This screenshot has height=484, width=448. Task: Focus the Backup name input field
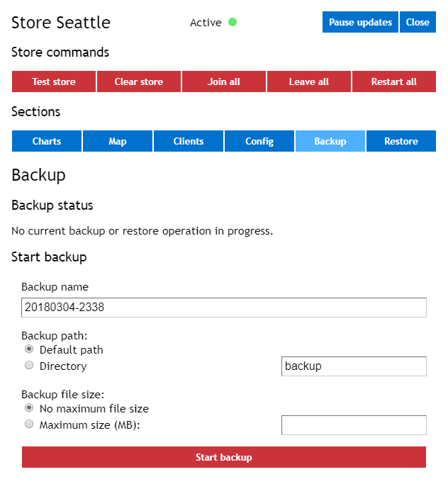(x=224, y=308)
